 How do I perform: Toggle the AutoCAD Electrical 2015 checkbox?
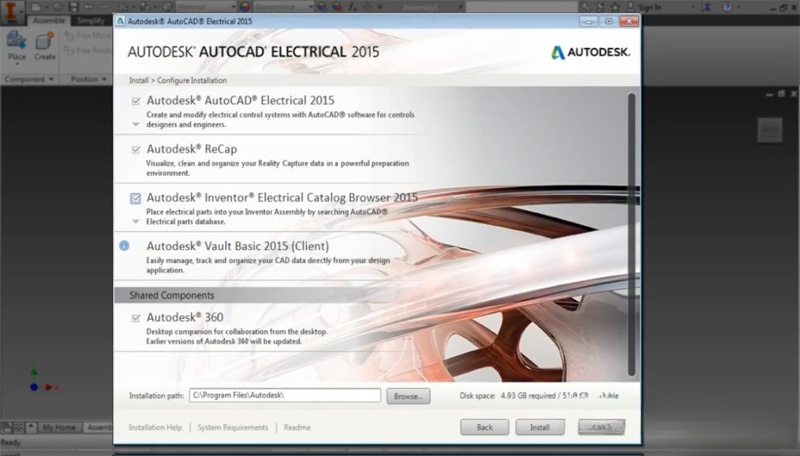(136, 101)
